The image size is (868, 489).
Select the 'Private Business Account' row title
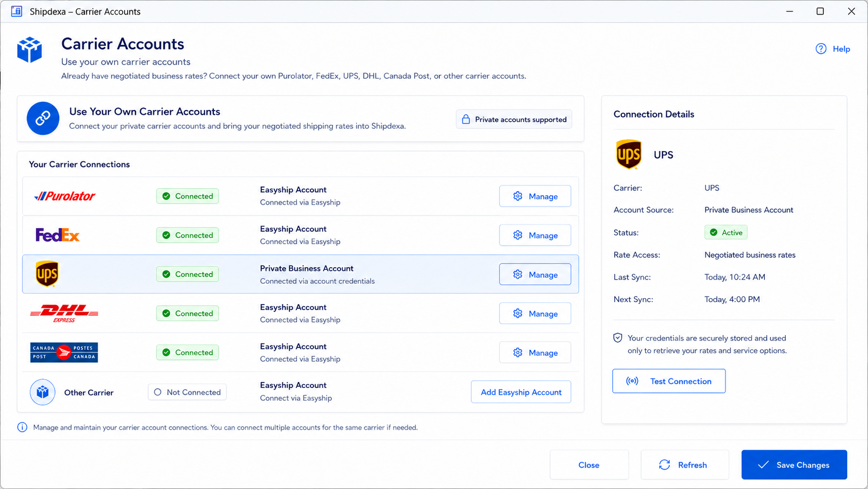tap(307, 268)
